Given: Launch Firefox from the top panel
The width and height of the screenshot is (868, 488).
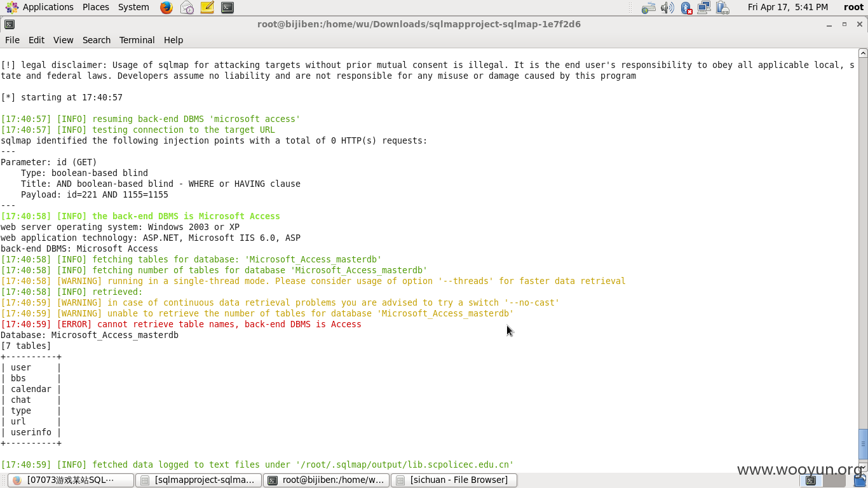Looking at the screenshot, I should [x=166, y=8].
